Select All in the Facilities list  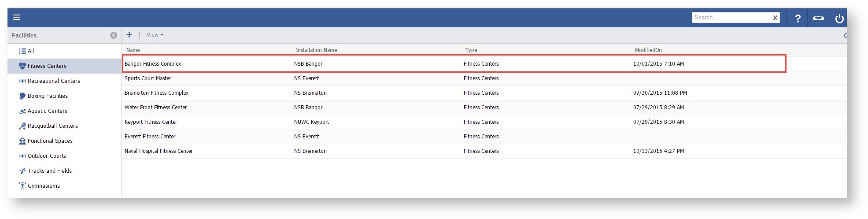coord(30,51)
